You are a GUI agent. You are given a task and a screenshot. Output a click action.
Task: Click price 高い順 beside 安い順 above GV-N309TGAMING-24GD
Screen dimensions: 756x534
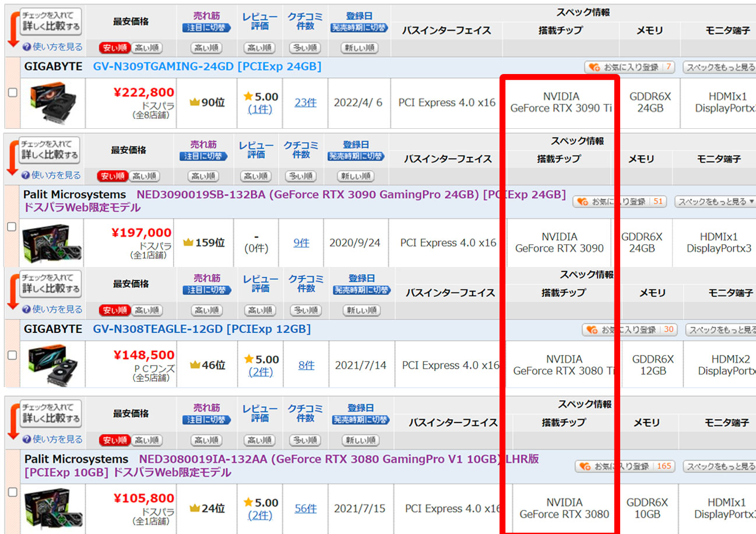[x=146, y=48]
